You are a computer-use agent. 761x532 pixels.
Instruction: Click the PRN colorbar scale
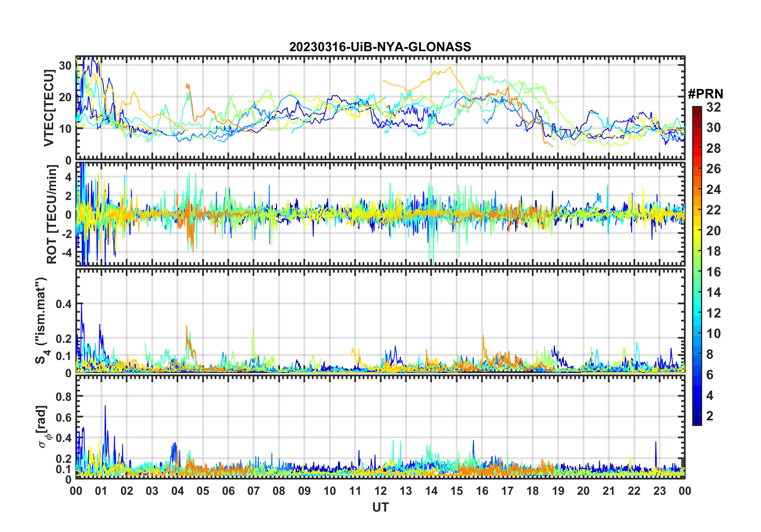pyautogui.click(x=697, y=266)
